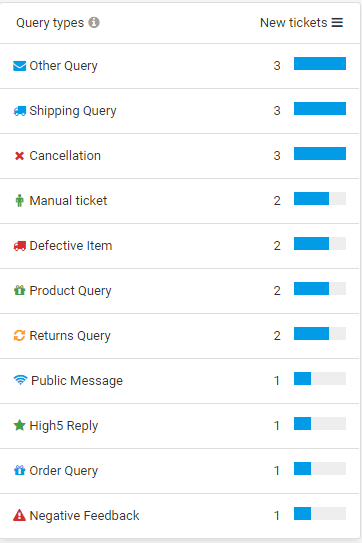This screenshot has height=543, width=362.
Task: Click the Cancellation ticket count bar
Action: pos(320,154)
